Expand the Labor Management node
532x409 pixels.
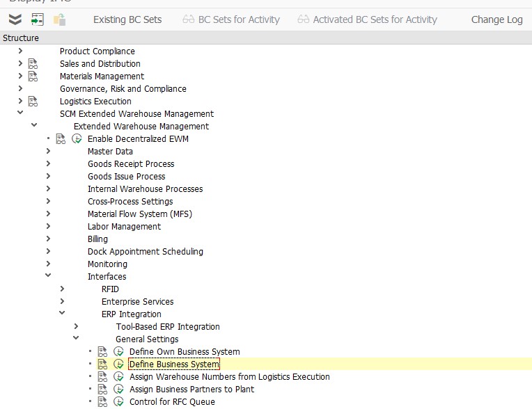tap(48, 226)
